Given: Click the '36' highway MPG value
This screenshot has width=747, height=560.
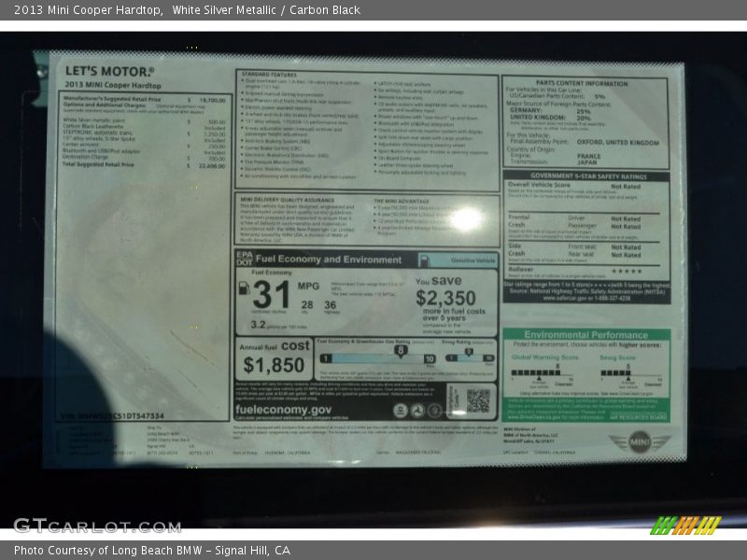Looking at the screenshot, I should click(331, 305).
